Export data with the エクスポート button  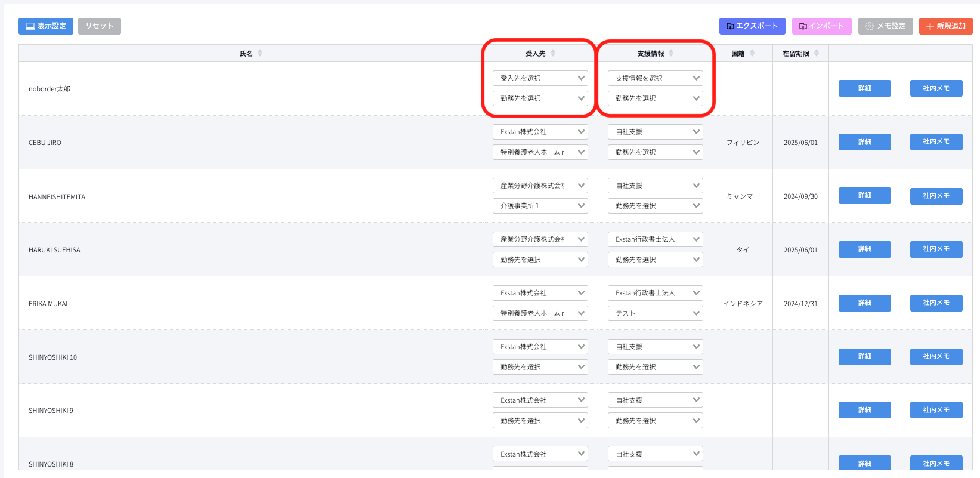tap(752, 26)
